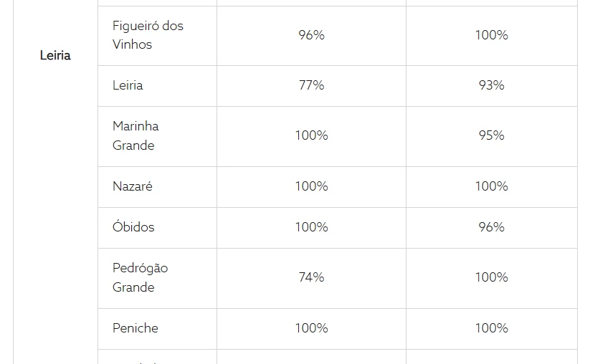Select the Marinha Grande row label
Screen dimensions: 590x364
(x=135, y=135)
